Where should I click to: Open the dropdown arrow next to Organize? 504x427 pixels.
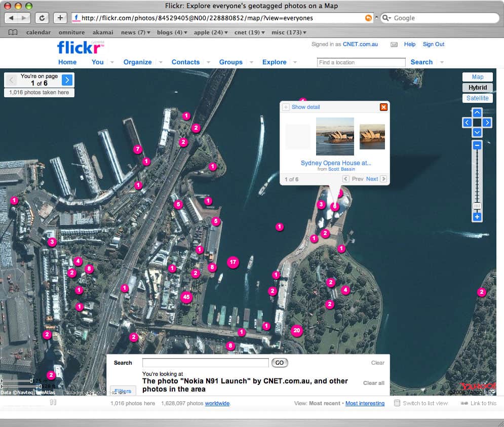[x=160, y=62]
